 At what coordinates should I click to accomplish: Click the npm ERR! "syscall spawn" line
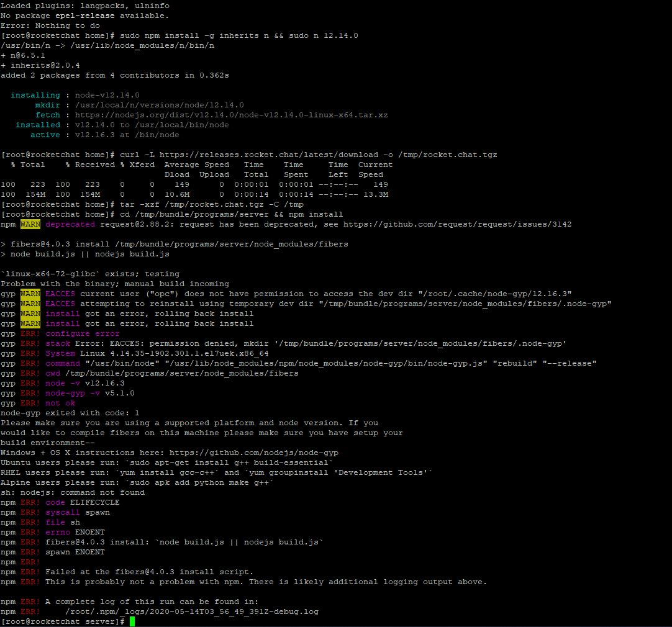pyautogui.click(x=55, y=512)
